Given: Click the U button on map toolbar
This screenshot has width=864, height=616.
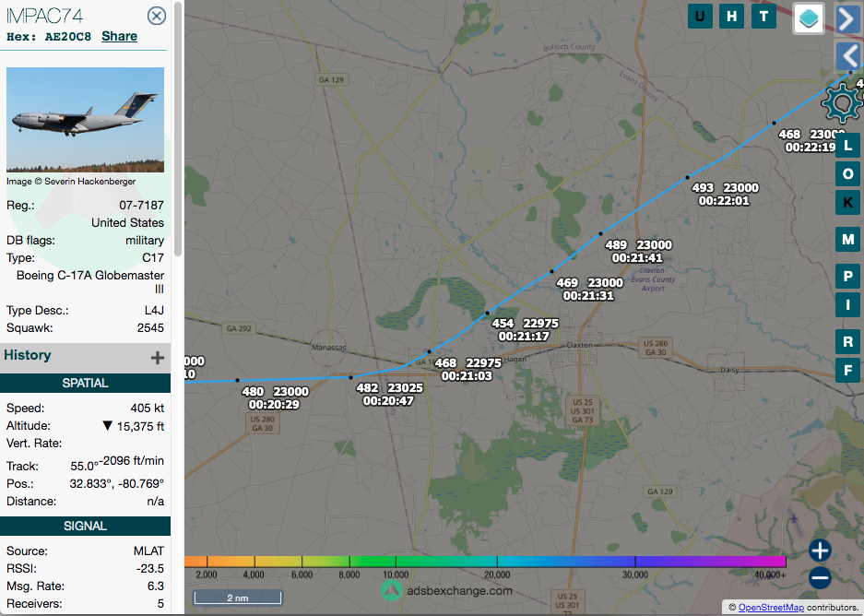Looking at the screenshot, I should pos(700,16).
